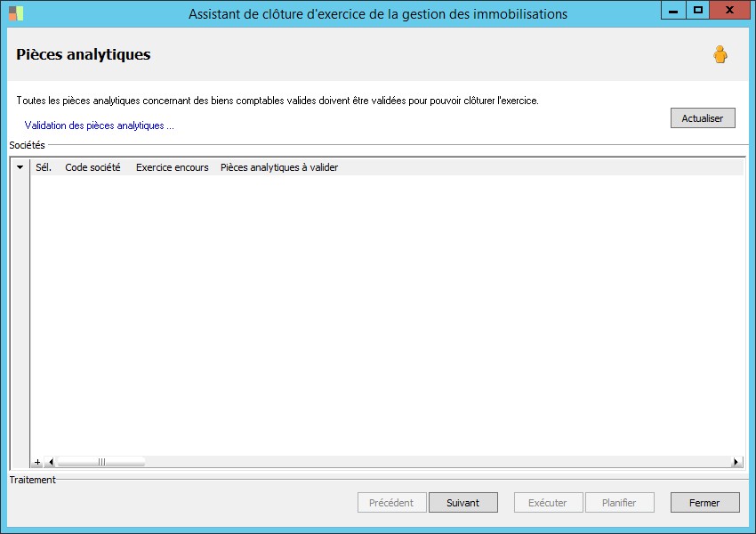
Task: Click the application icon in title bar
Action: 16,13
